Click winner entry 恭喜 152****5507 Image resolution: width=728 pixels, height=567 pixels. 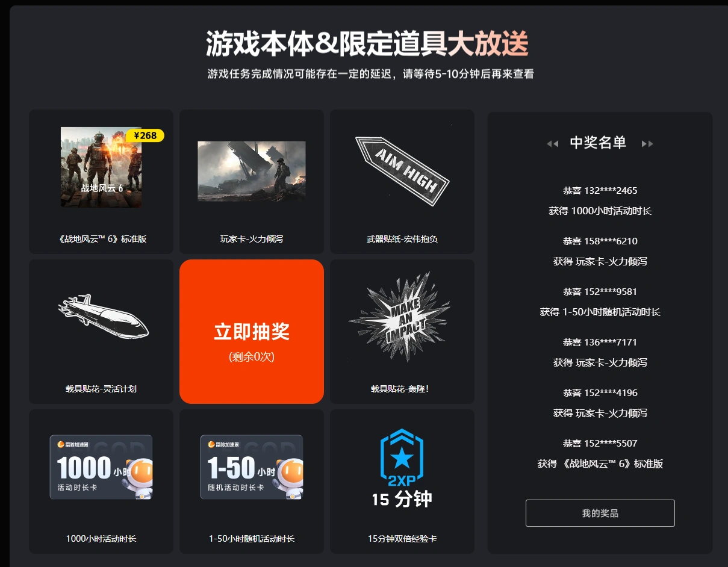pyautogui.click(x=600, y=443)
